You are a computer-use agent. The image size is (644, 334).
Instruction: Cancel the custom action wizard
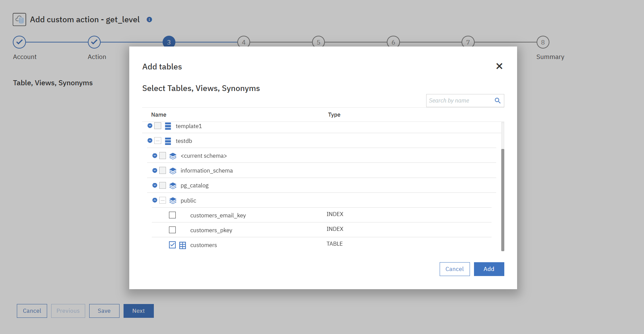click(32, 311)
